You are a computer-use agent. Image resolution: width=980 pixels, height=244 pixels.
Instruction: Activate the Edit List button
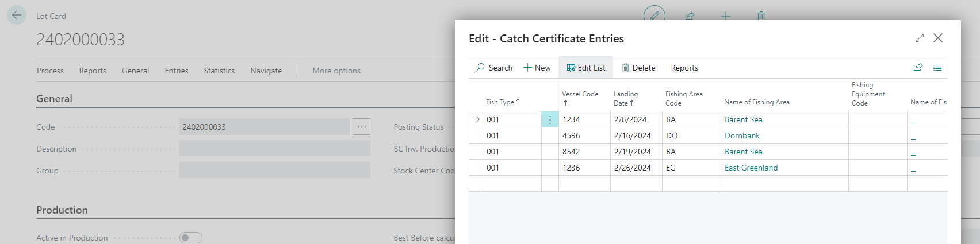click(585, 68)
